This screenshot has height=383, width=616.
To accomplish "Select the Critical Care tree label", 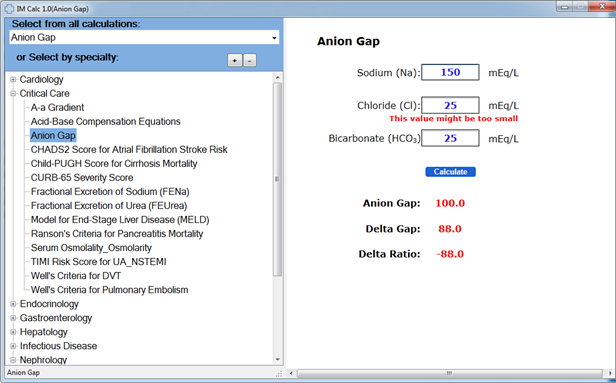I will pos(44,93).
